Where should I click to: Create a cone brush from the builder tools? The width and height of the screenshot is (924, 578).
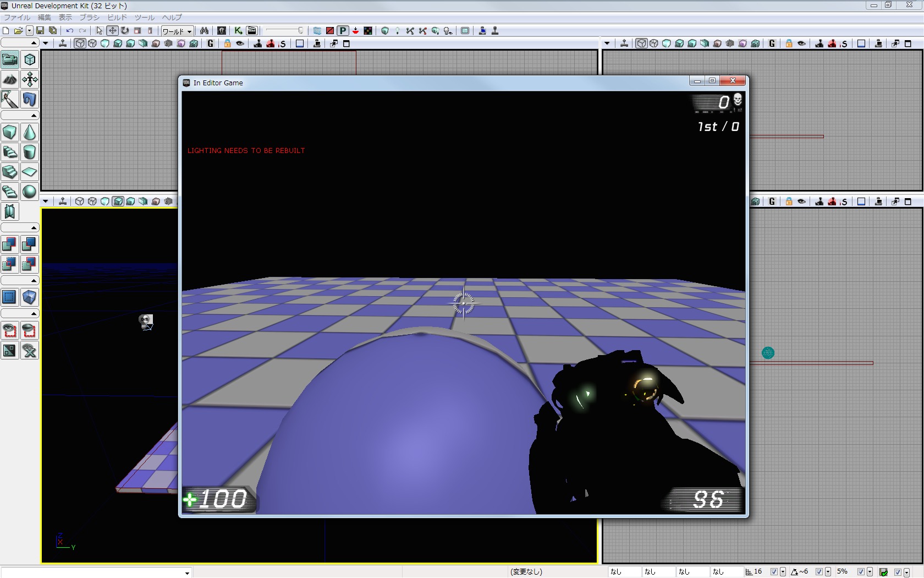30,133
